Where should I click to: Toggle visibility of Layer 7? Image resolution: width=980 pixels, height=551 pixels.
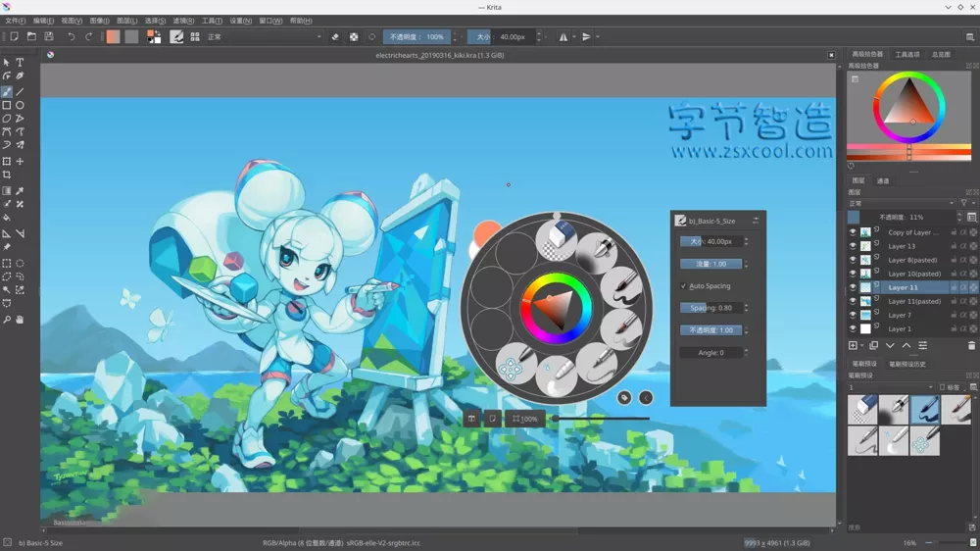pos(853,315)
